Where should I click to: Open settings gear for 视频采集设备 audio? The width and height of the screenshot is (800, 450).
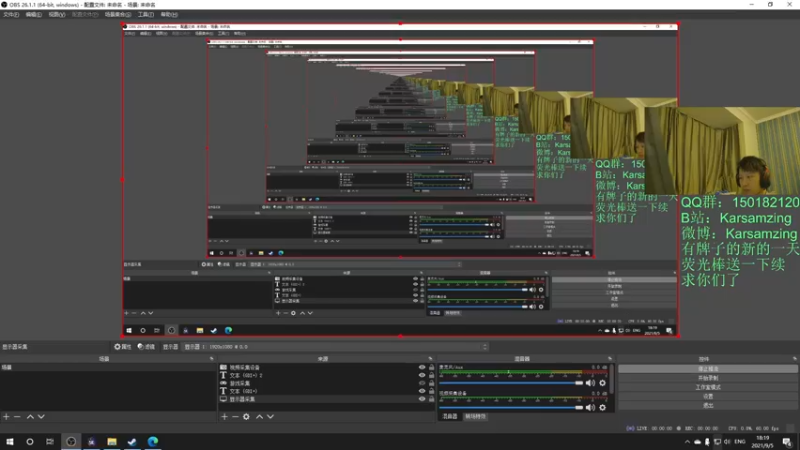603,407
